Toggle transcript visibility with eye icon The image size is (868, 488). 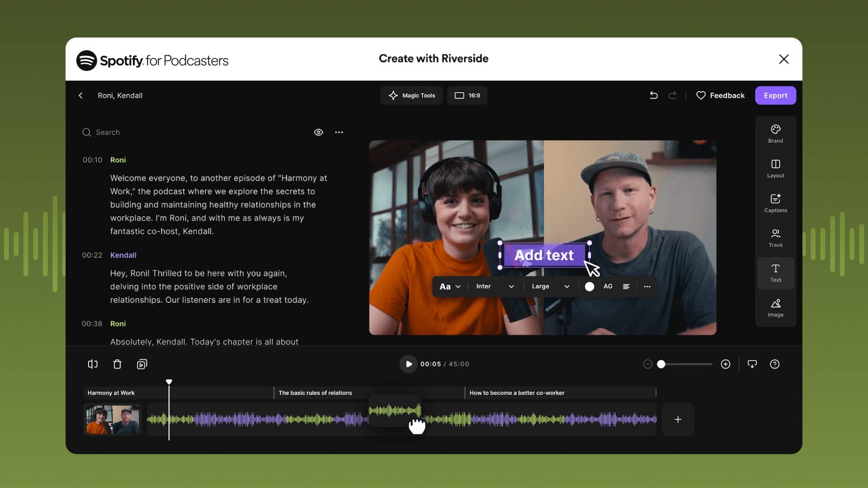coord(318,132)
